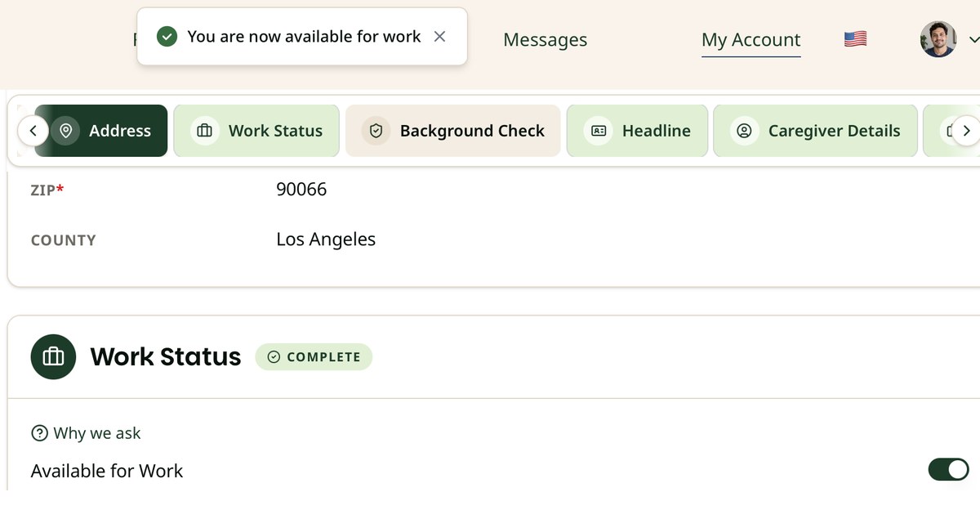This screenshot has height=528, width=980.
Task: Change language using the US flag
Action: [x=855, y=39]
